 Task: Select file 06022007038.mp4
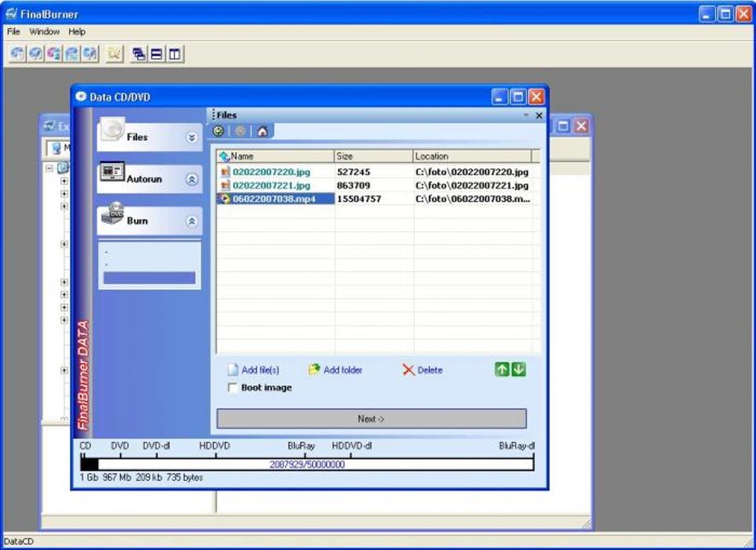[x=273, y=199]
